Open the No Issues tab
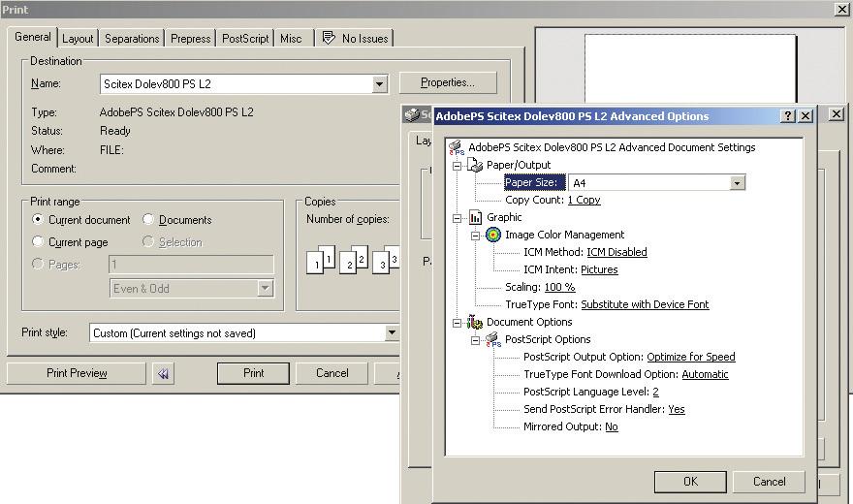Image resolution: width=853 pixels, height=504 pixels. pyautogui.click(x=355, y=39)
